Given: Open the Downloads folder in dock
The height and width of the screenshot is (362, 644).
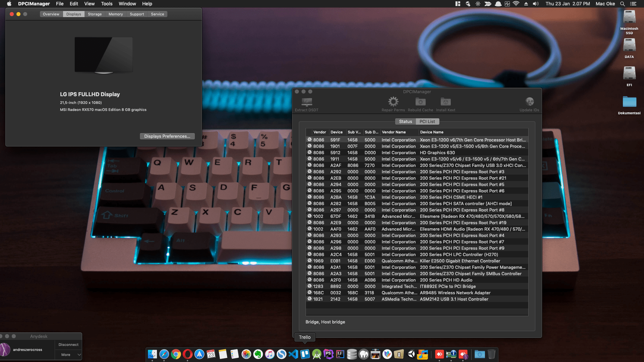Looking at the screenshot, I should (x=480, y=354).
